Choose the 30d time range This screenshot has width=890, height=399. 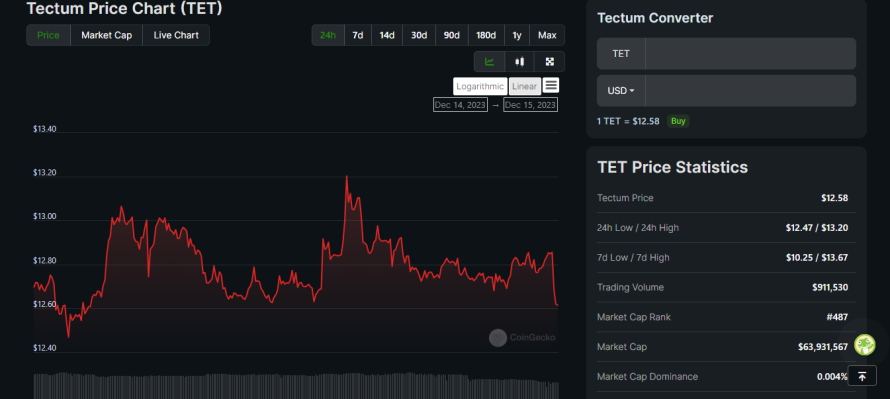pos(419,35)
